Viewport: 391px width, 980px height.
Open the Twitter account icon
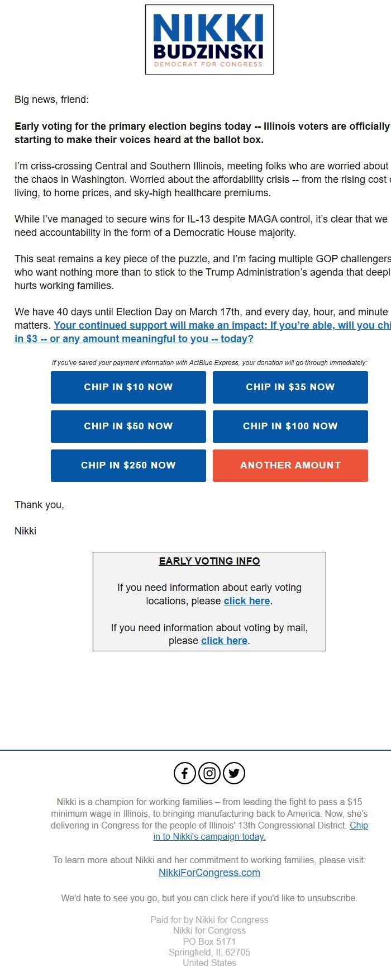(234, 774)
